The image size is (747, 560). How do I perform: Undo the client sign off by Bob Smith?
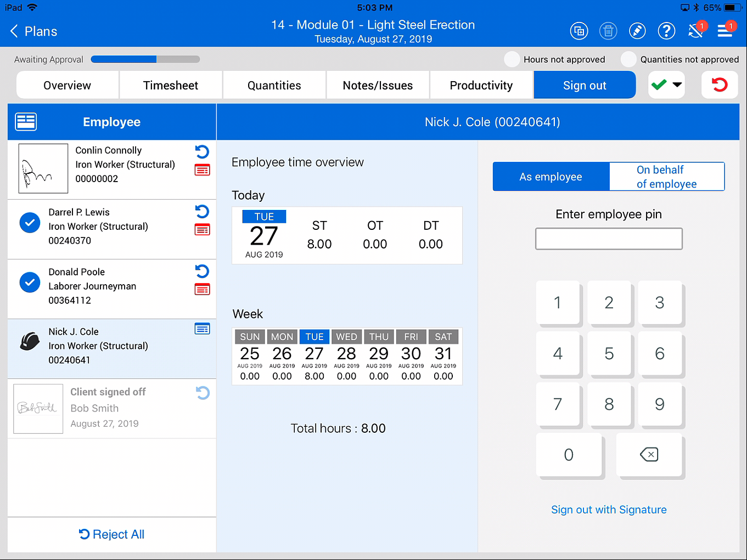point(203,393)
